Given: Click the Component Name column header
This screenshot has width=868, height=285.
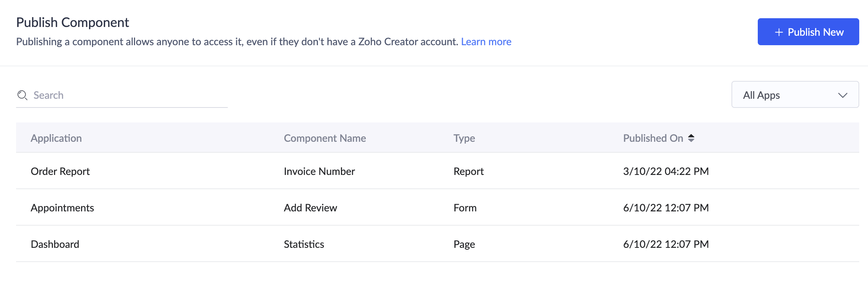Looking at the screenshot, I should [324, 138].
